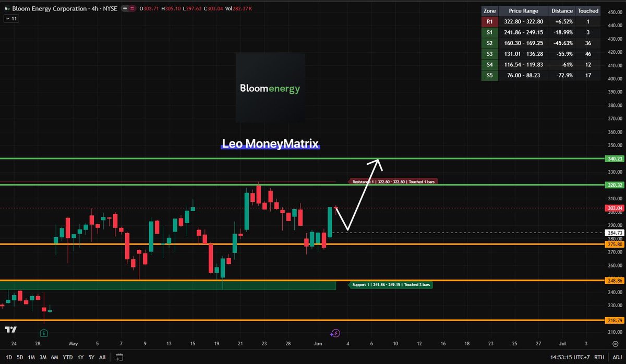Image resolution: width=626 pixels, height=364 pixels.
Task: Click the Bloom Energy symbol logo icon
Action: [7, 8]
